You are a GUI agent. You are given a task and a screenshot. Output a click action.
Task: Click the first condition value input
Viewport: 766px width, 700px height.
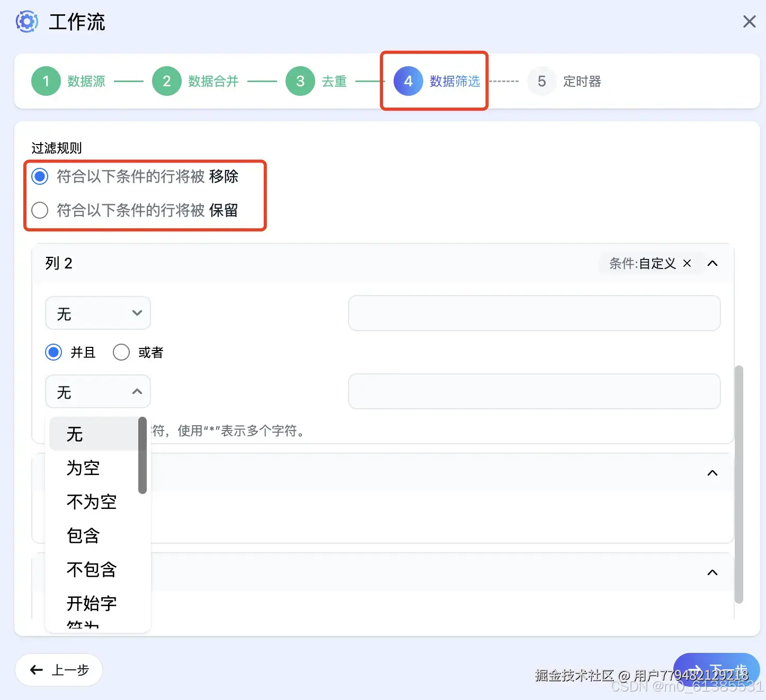coord(534,313)
